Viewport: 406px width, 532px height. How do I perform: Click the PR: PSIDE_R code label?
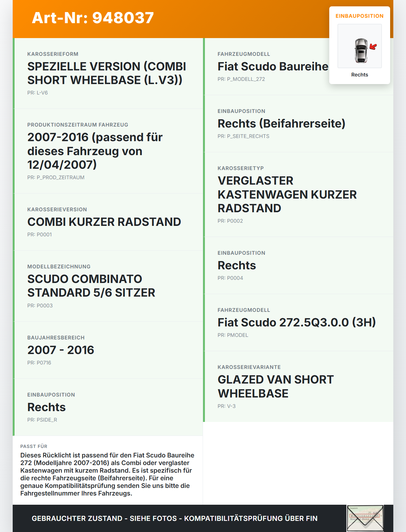(42, 420)
